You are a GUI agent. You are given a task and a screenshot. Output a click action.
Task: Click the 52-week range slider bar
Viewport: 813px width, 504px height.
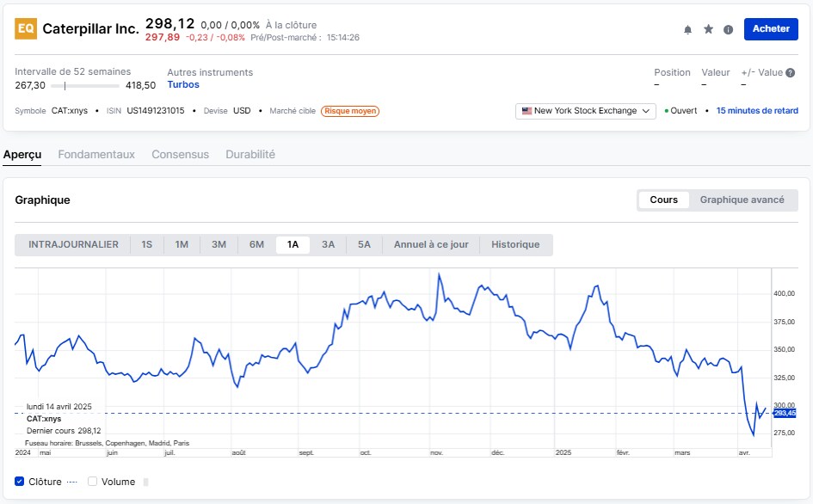tap(85, 86)
